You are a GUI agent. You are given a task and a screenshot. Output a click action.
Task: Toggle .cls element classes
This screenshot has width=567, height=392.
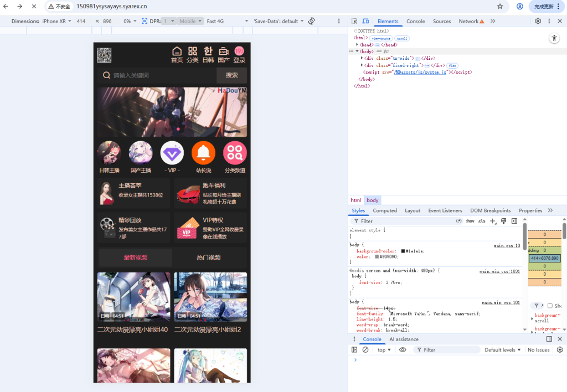click(x=481, y=221)
